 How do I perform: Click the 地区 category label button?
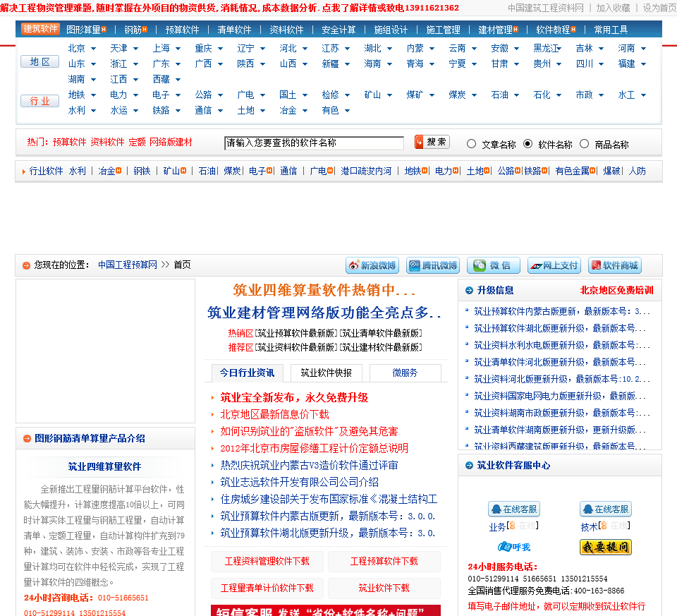tap(39, 62)
